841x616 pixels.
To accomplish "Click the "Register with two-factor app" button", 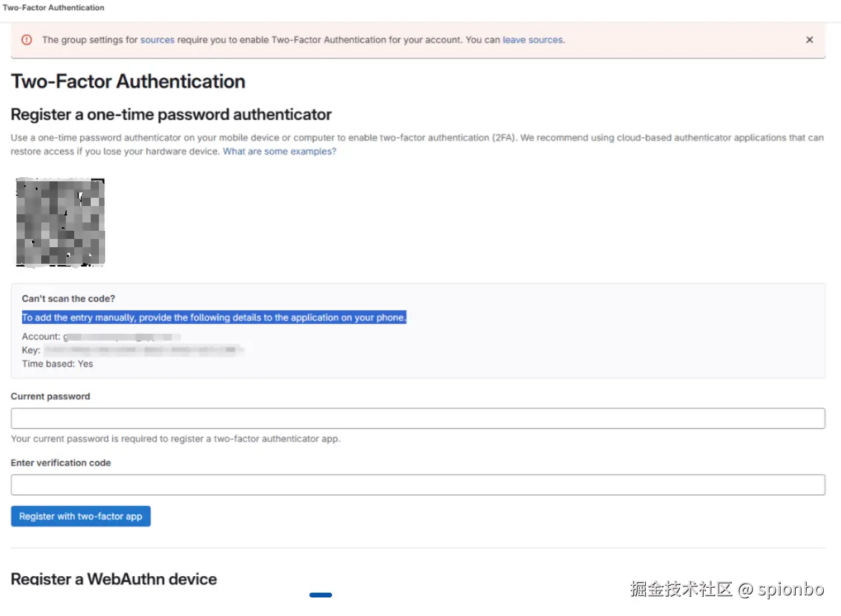I will 80,516.
